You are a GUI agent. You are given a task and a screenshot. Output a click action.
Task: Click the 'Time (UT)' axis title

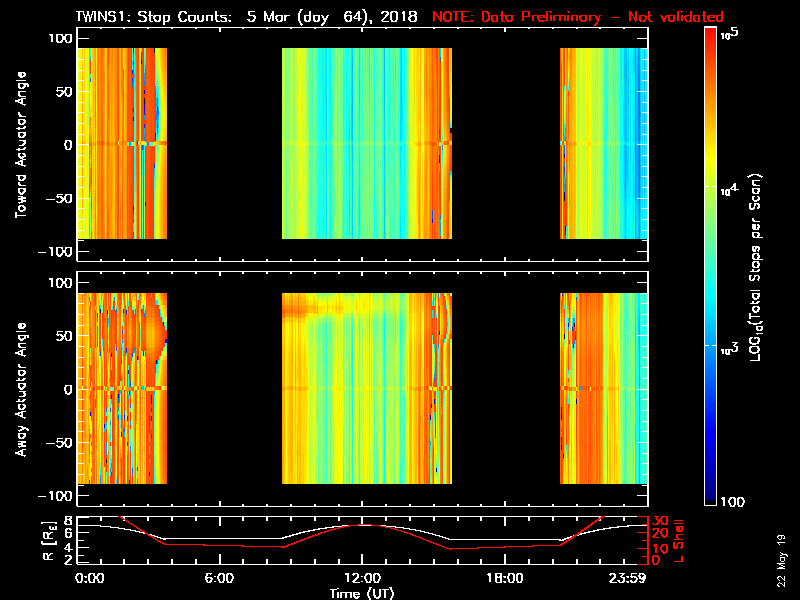[x=362, y=593]
